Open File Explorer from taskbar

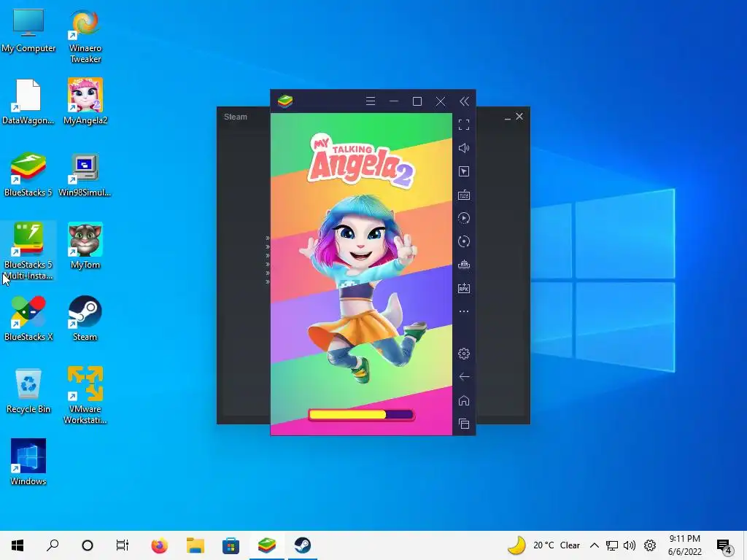pos(196,545)
